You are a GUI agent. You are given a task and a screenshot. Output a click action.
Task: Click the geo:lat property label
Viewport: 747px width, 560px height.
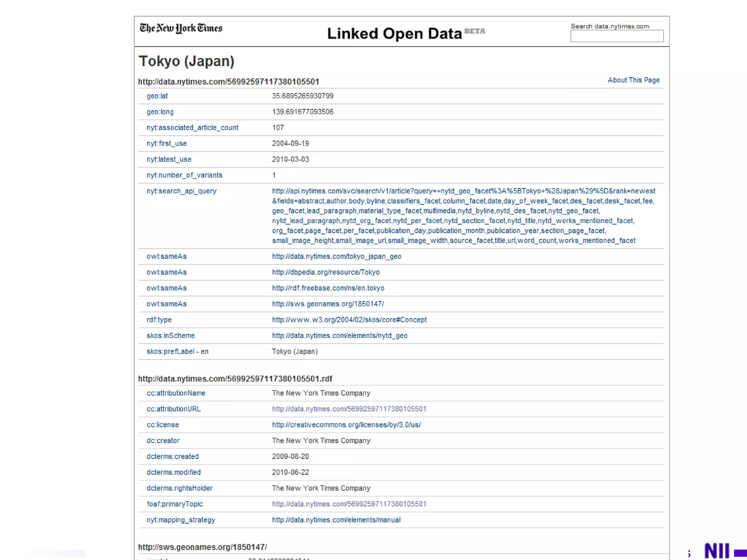point(157,96)
